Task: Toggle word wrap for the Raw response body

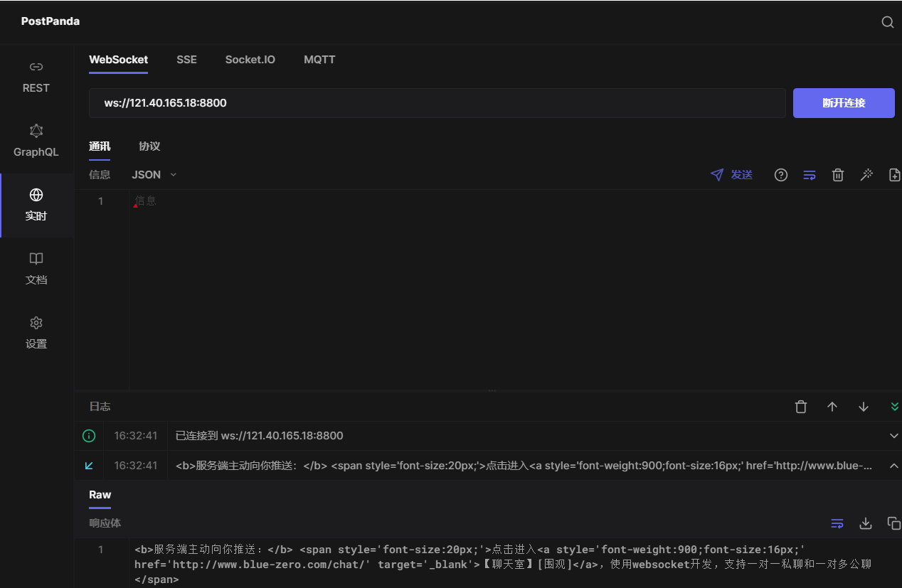Action: (837, 523)
